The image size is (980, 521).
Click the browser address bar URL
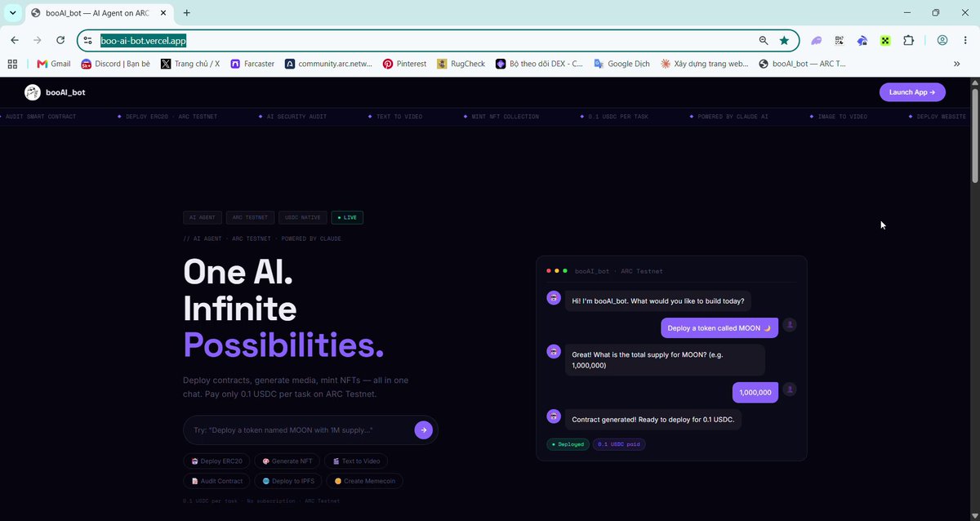(145, 40)
